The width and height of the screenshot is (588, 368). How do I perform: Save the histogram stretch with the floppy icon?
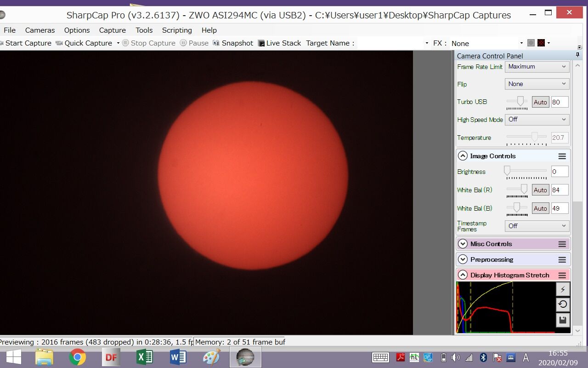coord(563,320)
